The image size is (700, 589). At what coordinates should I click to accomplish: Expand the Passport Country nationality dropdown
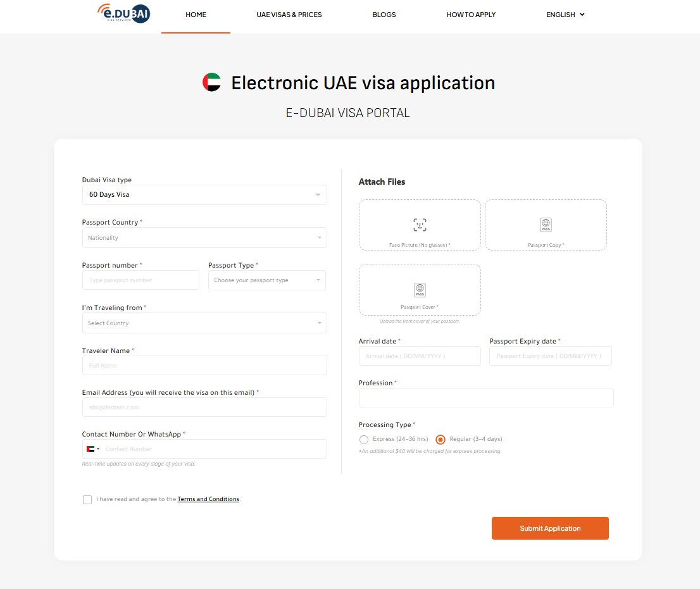coord(204,238)
